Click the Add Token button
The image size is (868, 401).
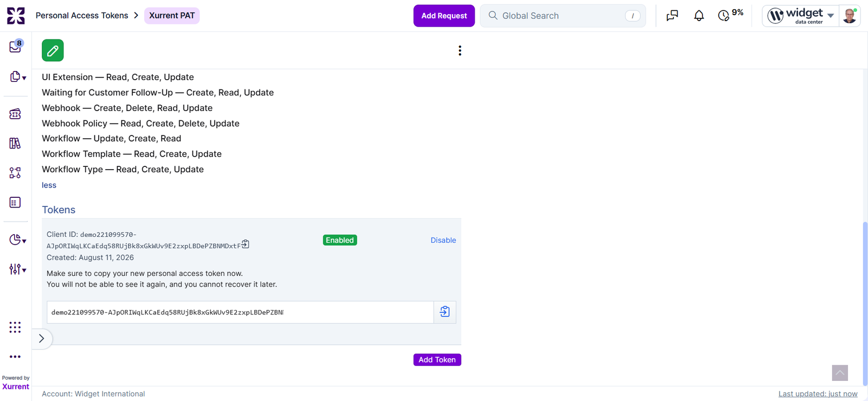437,360
